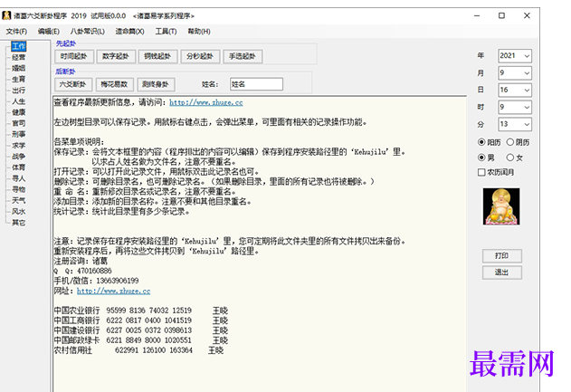
Task: Select 战争 in the category tree
Action: [x=19, y=157]
